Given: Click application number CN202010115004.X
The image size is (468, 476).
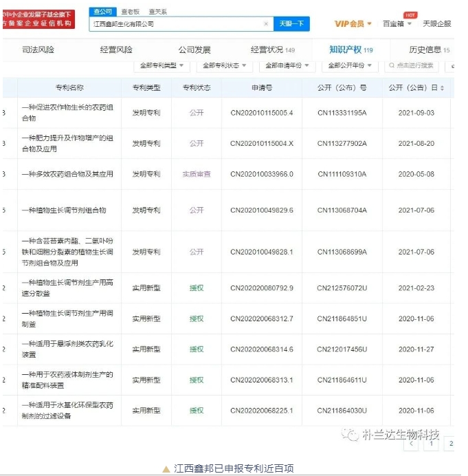Looking at the screenshot, I should [262, 144].
